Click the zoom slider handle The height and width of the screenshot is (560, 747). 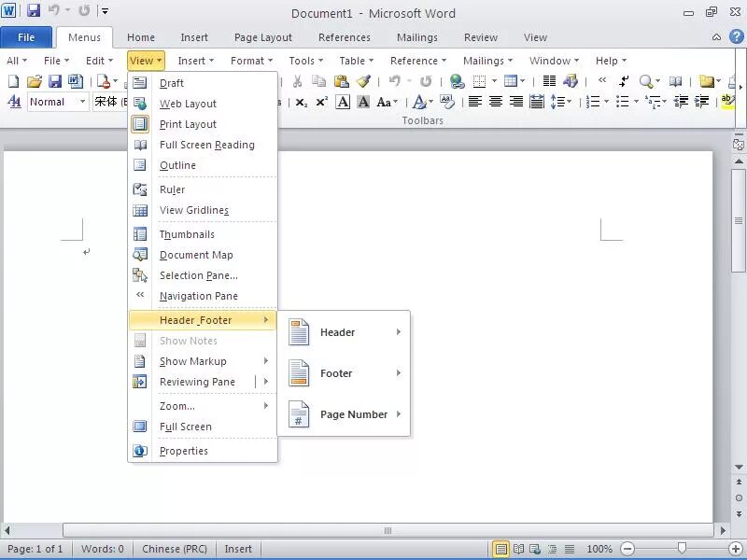click(x=682, y=549)
